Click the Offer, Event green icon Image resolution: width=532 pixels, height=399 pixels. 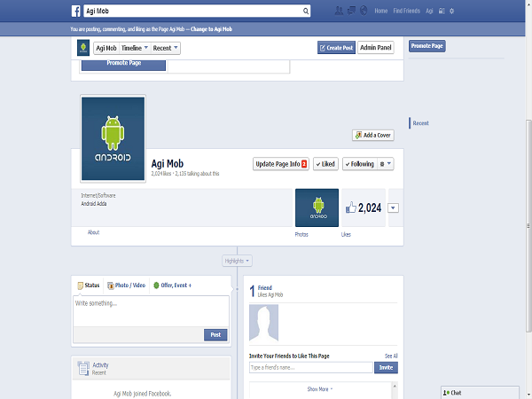tap(156, 285)
